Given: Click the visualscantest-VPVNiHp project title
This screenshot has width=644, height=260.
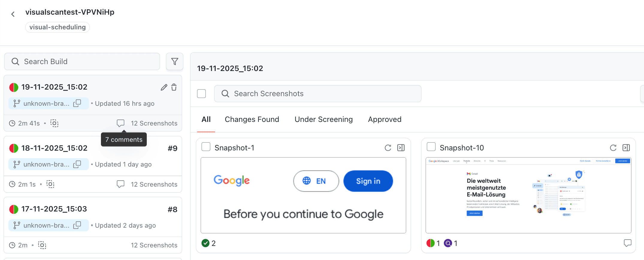Looking at the screenshot, I should (x=70, y=12).
